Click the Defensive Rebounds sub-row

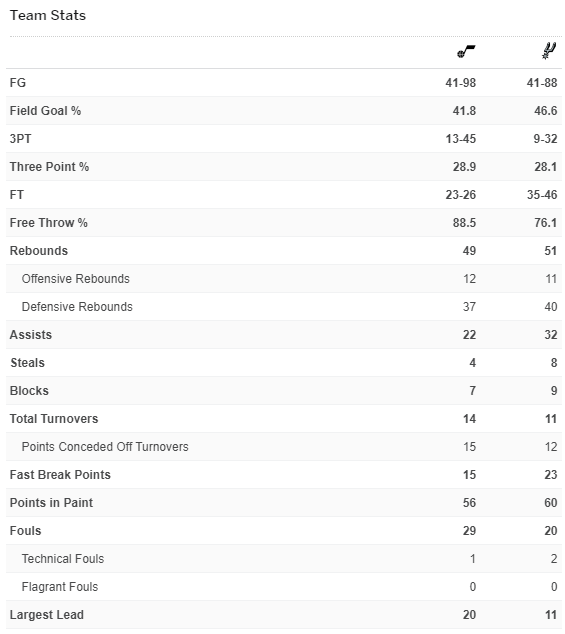click(x=284, y=307)
